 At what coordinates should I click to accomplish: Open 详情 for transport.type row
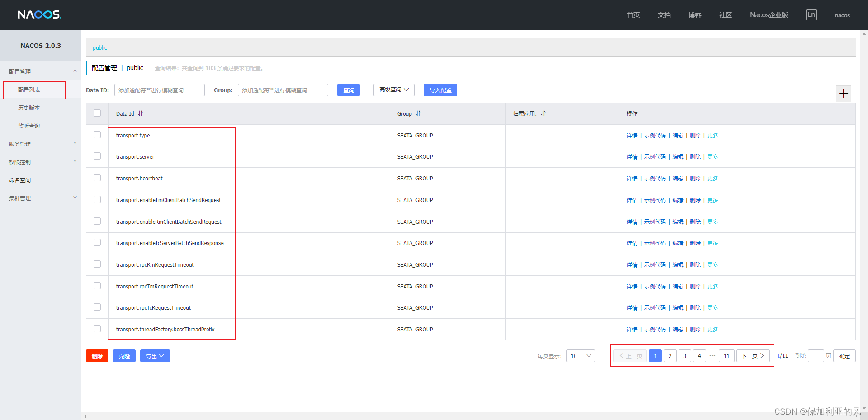click(x=632, y=136)
